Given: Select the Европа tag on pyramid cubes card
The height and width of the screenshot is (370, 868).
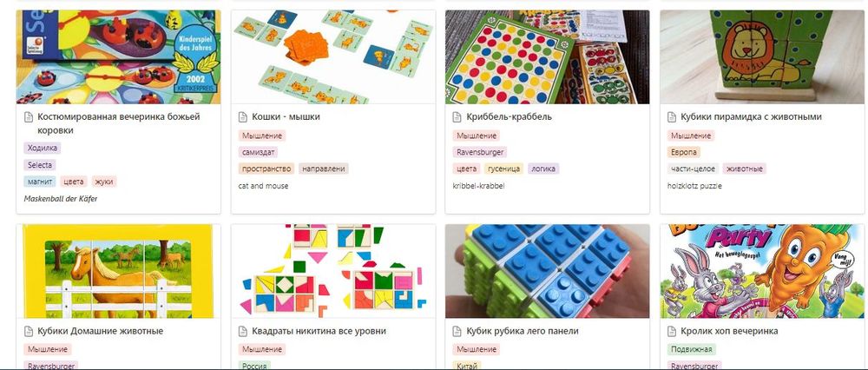Looking at the screenshot, I should tap(684, 152).
